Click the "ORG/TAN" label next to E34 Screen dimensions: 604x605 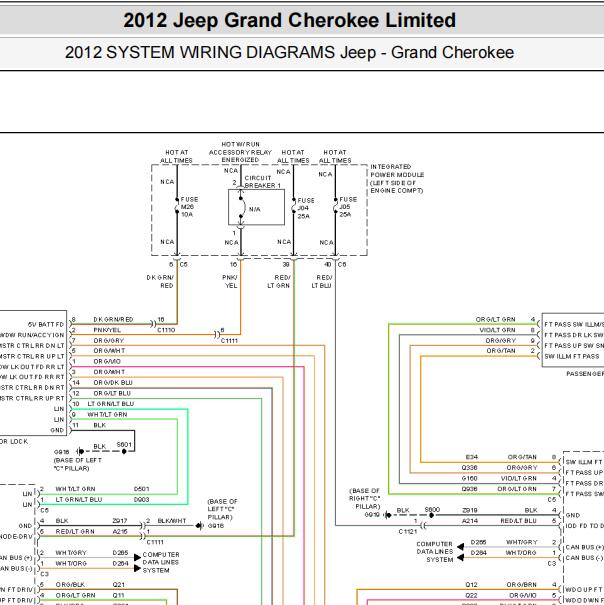coord(522,457)
